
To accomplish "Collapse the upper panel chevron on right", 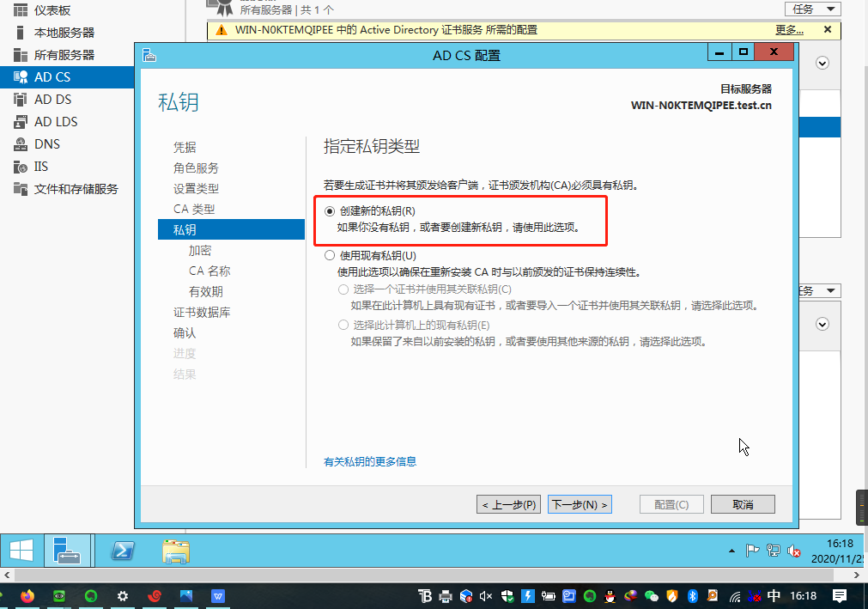I will coord(822,63).
